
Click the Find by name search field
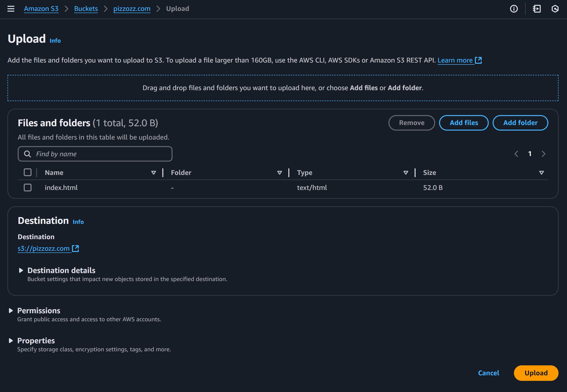click(98, 154)
